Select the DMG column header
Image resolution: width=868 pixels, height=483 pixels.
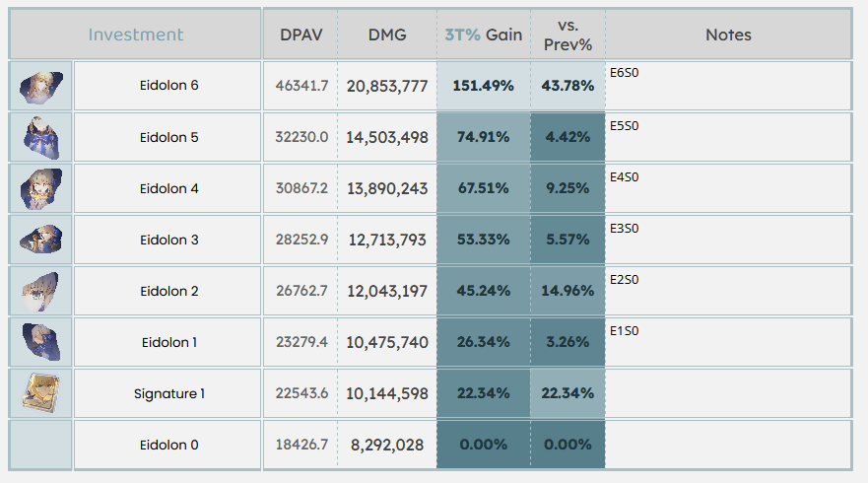coord(387,34)
